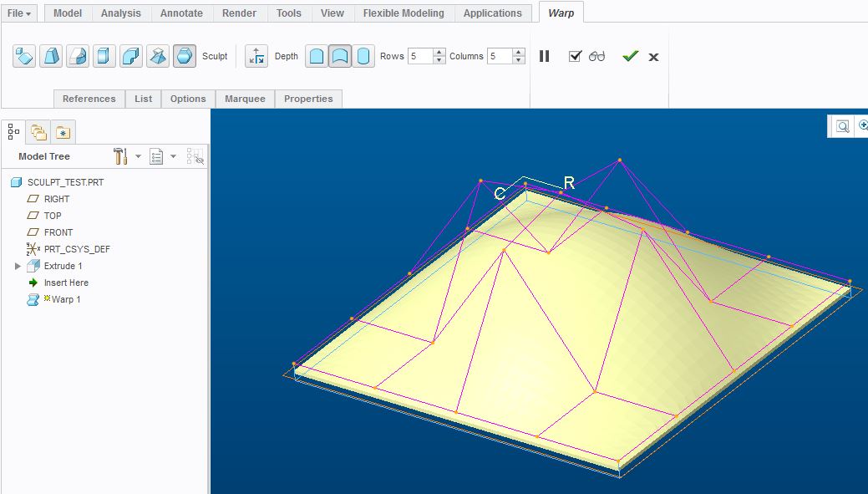Select the Stretch warp tool
Viewport: 868px width, 494px height.
(104, 56)
